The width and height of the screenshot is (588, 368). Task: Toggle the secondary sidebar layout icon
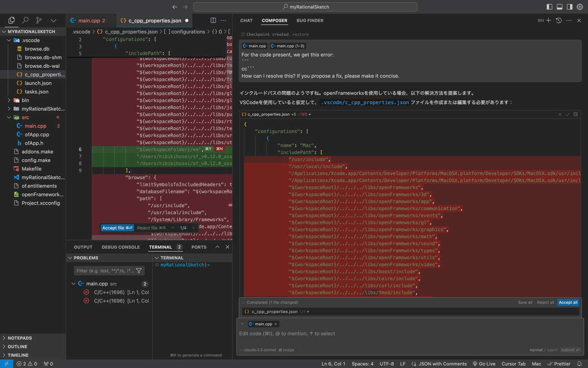[569, 7]
